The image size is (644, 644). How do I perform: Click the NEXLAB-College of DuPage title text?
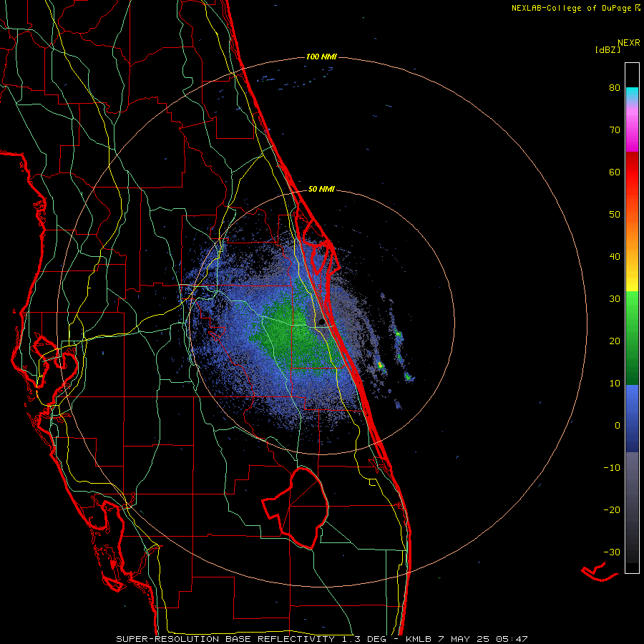click(576, 8)
